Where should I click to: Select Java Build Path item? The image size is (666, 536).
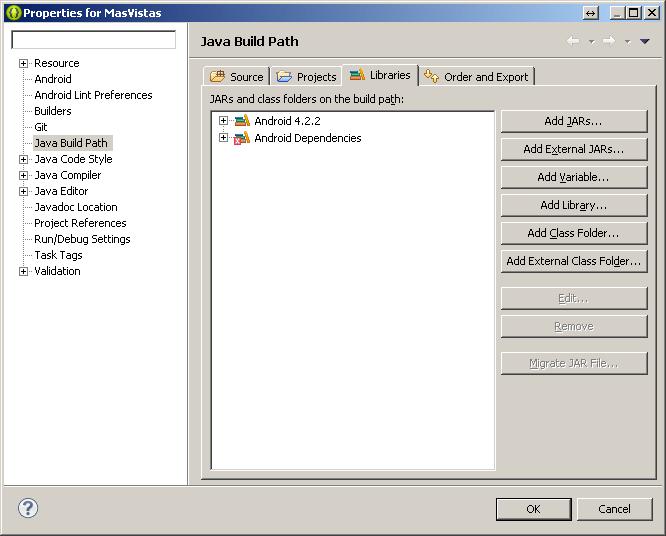tap(71, 143)
